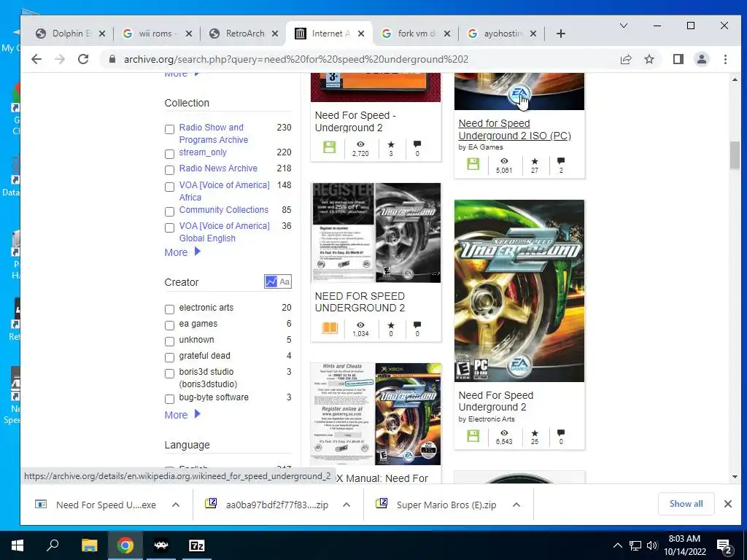Switch to the ayohosting tab
Viewport: 747px width, 560px height.
502,34
